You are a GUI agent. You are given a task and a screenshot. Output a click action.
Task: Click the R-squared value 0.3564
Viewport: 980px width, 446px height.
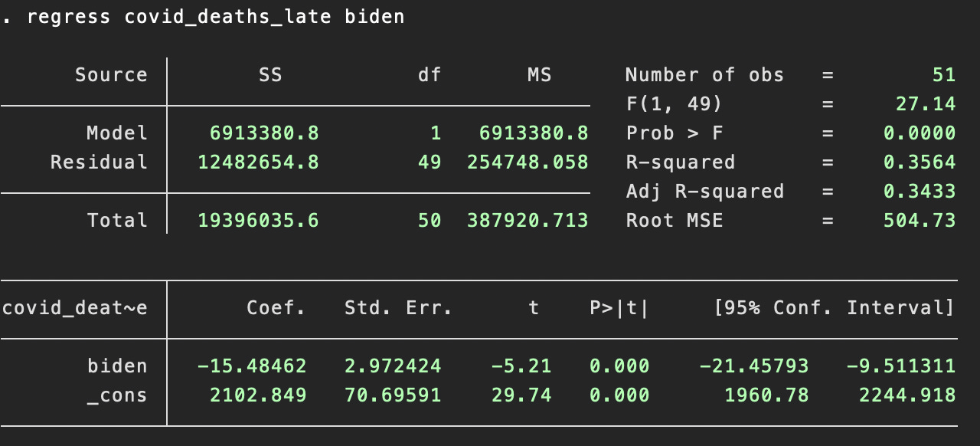[920, 162]
